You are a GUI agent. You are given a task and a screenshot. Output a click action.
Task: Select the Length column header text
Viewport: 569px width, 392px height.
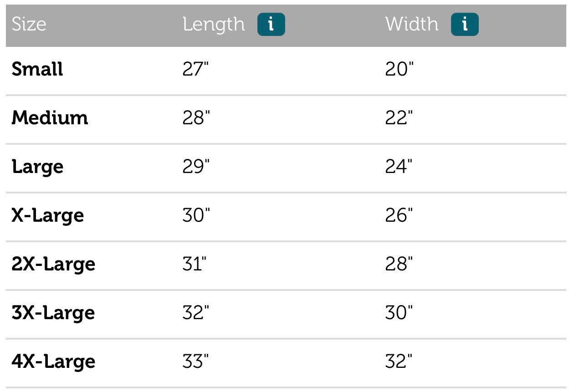click(x=214, y=24)
